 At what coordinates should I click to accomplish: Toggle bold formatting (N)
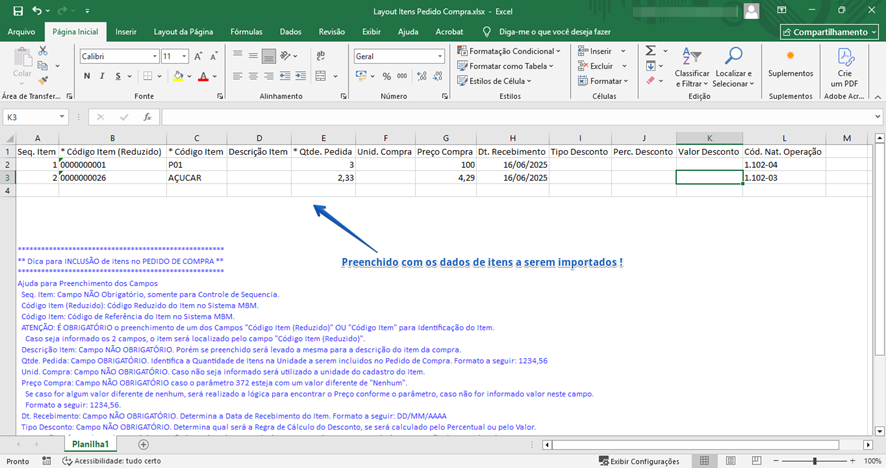click(86, 76)
